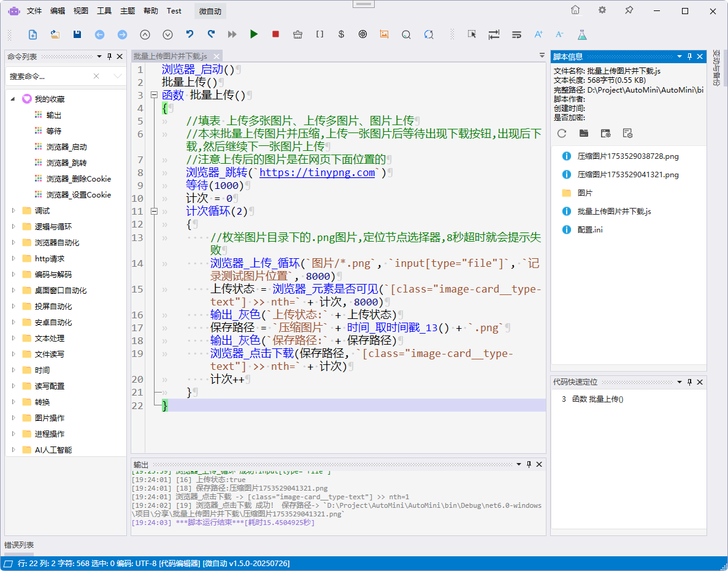Image resolution: width=728 pixels, height=571 pixels.
Task: Collapse the 我的收藏 tree node
Action: pos(13,99)
